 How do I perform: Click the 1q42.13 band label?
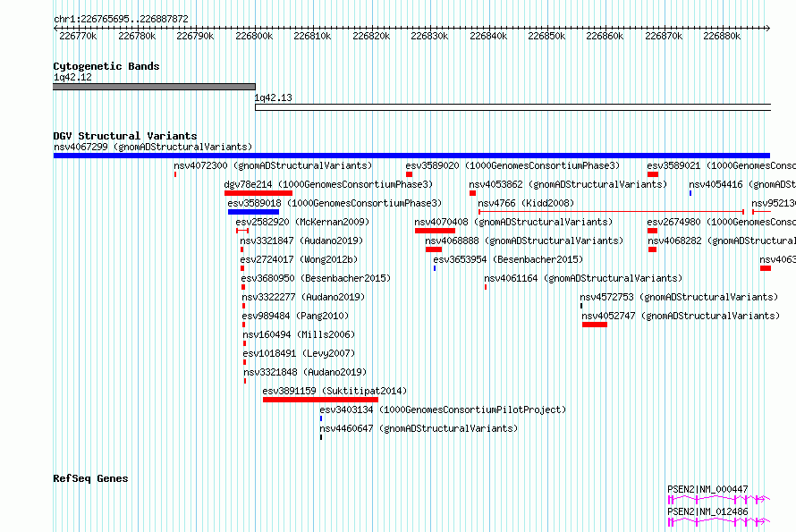(273, 97)
